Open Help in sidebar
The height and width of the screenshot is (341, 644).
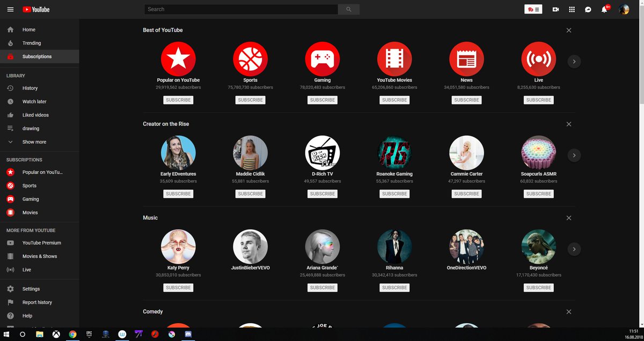click(x=39, y=315)
